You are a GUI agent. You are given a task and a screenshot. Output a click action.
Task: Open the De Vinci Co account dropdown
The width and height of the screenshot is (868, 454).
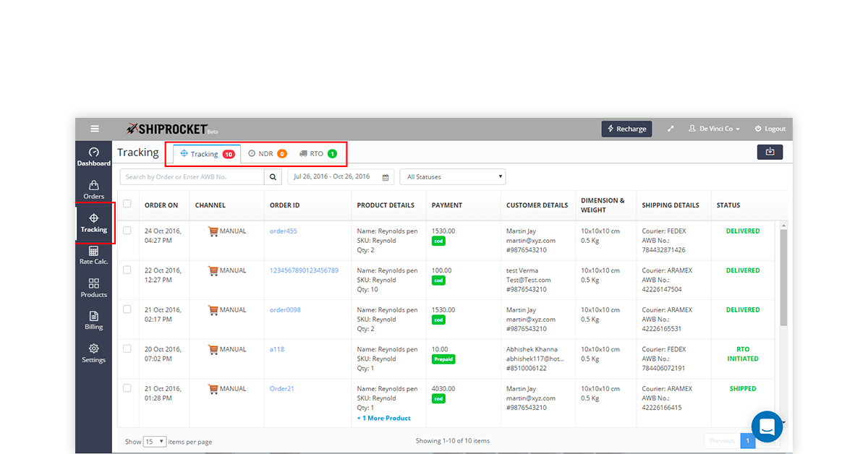click(714, 129)
